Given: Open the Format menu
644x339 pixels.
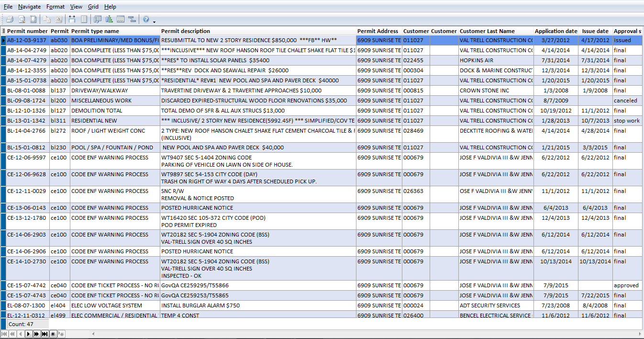Looking at the screenshot, I should [56, 7].
